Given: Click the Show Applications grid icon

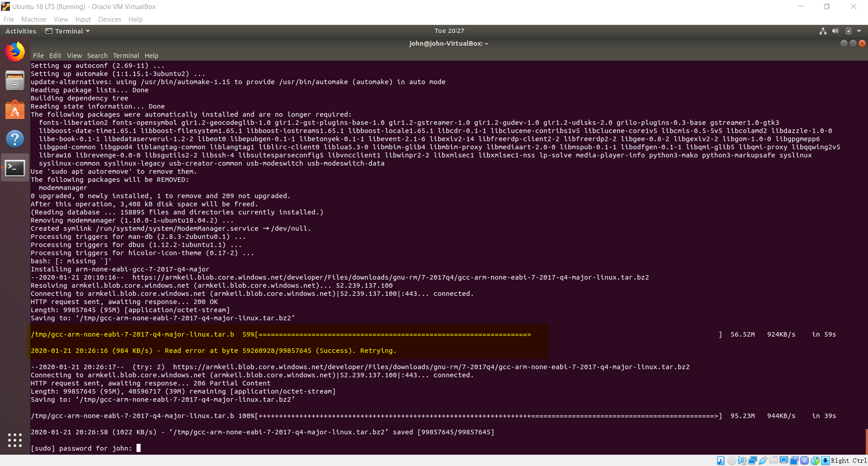Looking at the screenshot, I should 15,440.
